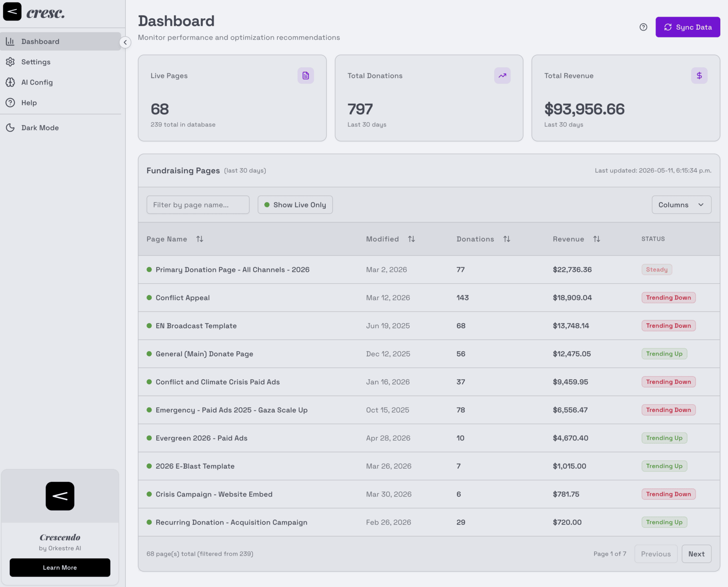Image resolution: width=728 pixels, height=587 pixels.
Task: Select Evergreen 2026 - Paid Ads name
Action: tap(202, 438)
